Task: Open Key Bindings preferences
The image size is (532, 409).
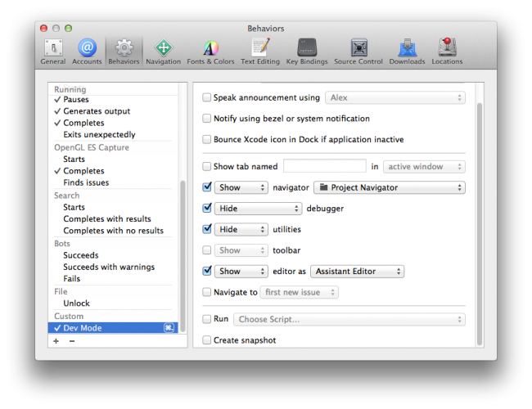Action: (307, 52)
